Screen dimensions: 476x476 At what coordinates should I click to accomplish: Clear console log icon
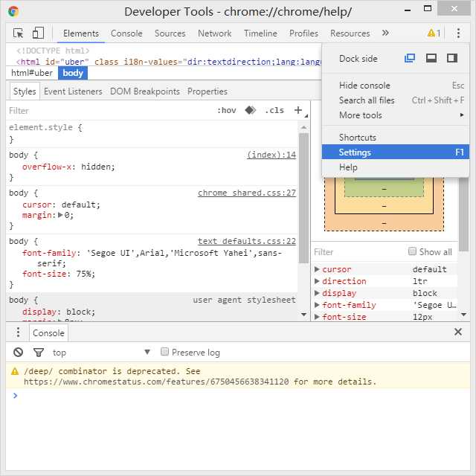tap(18, 352)
